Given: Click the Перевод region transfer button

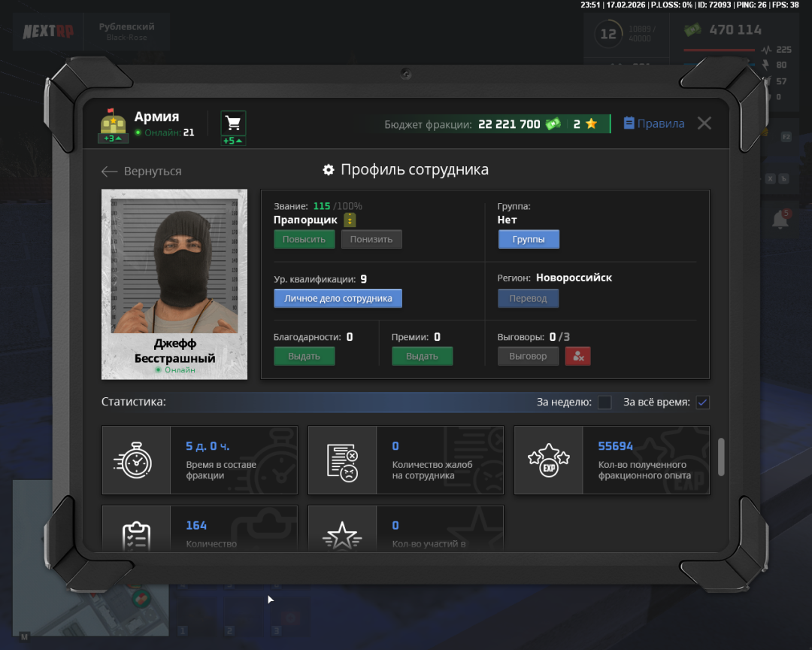Looking at the screenshot, I should pos(528,298).
